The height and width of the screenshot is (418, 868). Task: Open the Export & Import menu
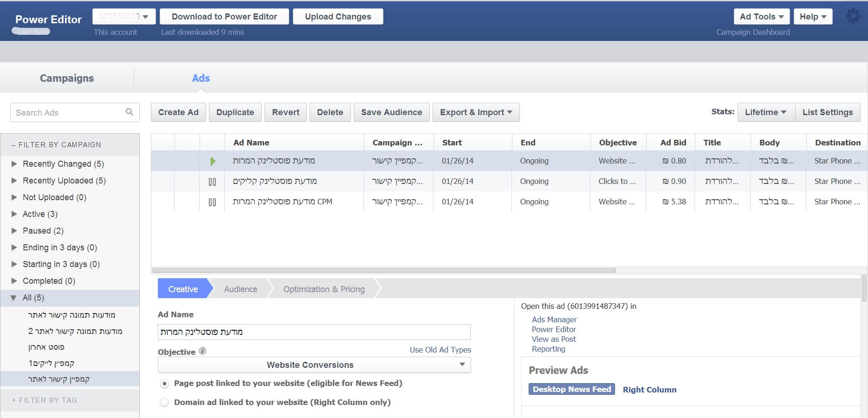coord(476,112)
